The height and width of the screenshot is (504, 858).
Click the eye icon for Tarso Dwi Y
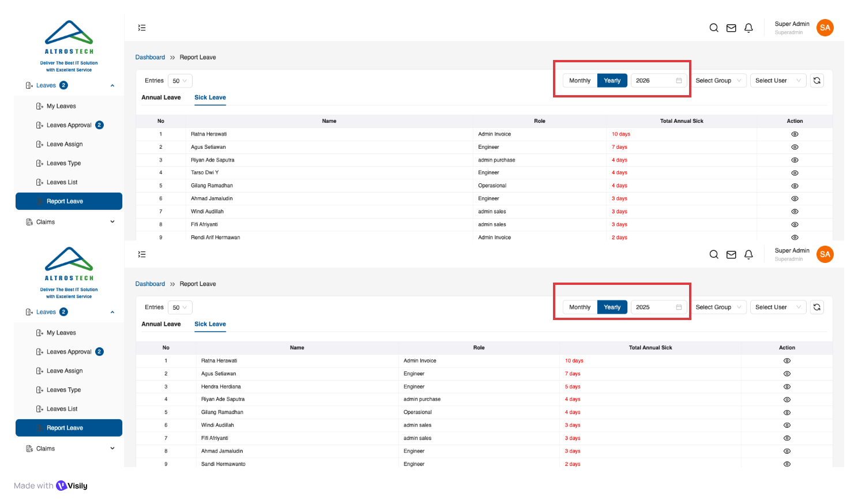795,173
